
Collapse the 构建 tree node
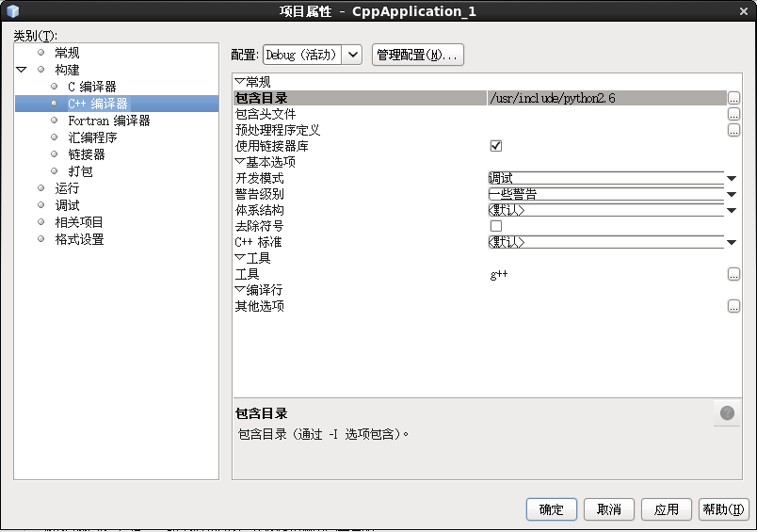tap(22, 70)
